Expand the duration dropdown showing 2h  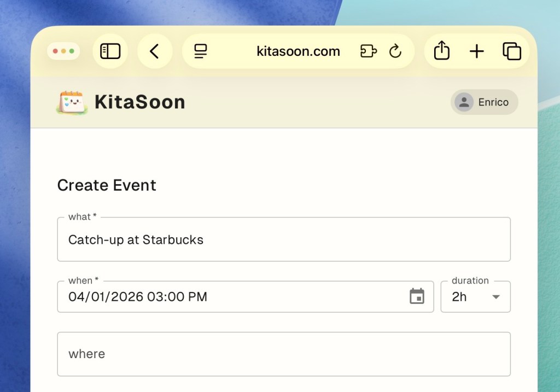[x=475, y=297]
